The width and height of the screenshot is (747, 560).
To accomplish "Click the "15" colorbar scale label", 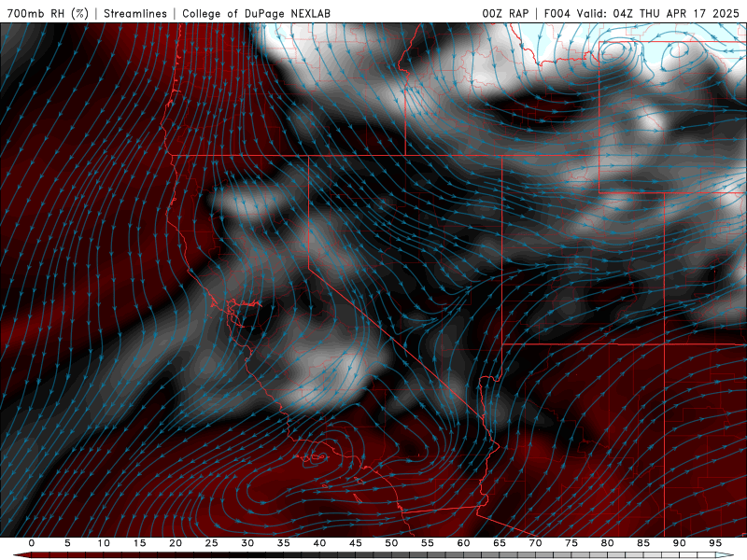I will click(x=139, y=543).
